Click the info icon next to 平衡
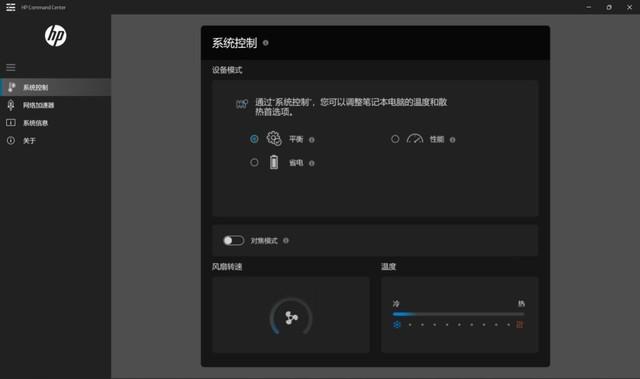 pyautogui.click(x=312, y=140)
